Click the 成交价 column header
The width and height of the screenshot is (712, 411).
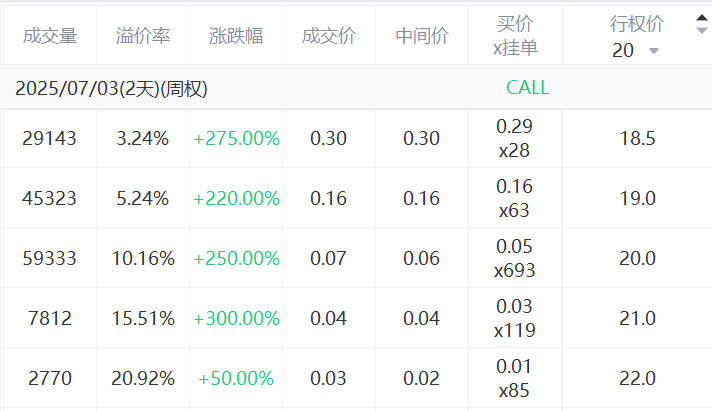click(329, 35)
